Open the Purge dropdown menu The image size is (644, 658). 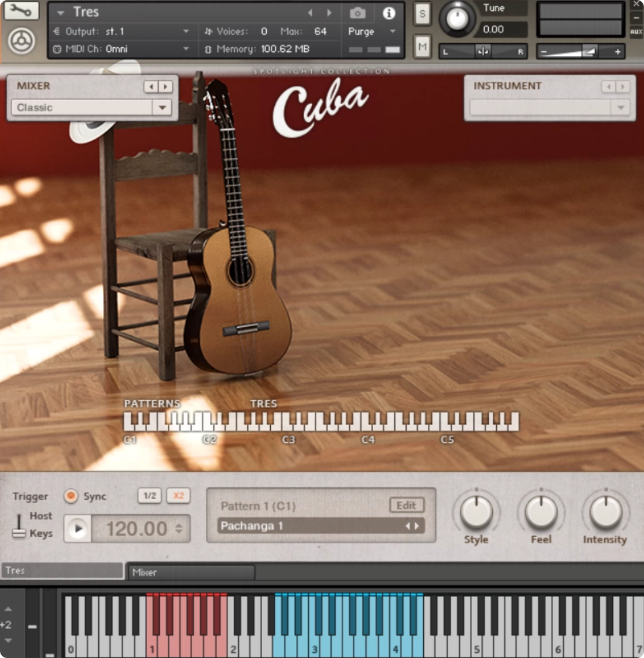click(393, 32)
